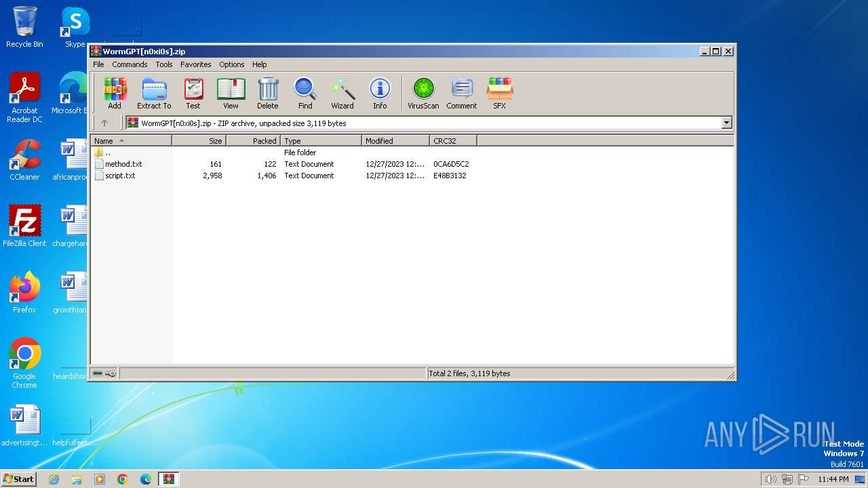Open Google Chrome desktop shortcut
The width and height of the screenshot is (868, 488).
point(24,363)
